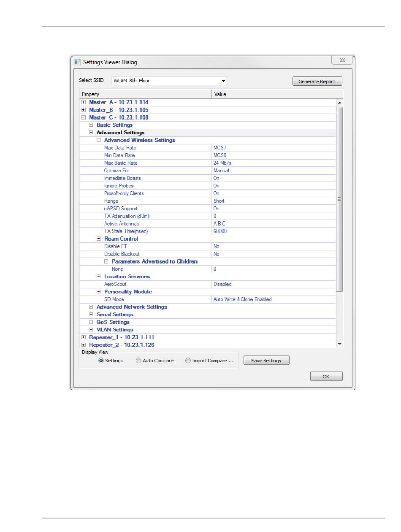
Task: Click the Value column header
Action: tap(277, 94)
